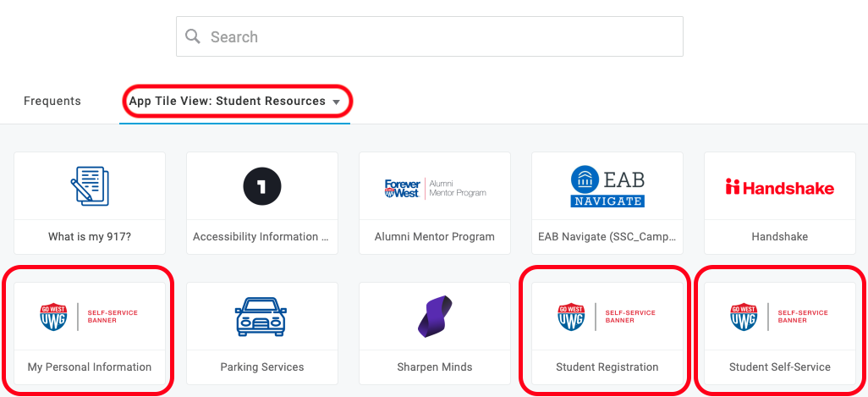This screenshot has height=397, width=868.
Task: Click inside the Search text field
Action: [x=440, y=36]
